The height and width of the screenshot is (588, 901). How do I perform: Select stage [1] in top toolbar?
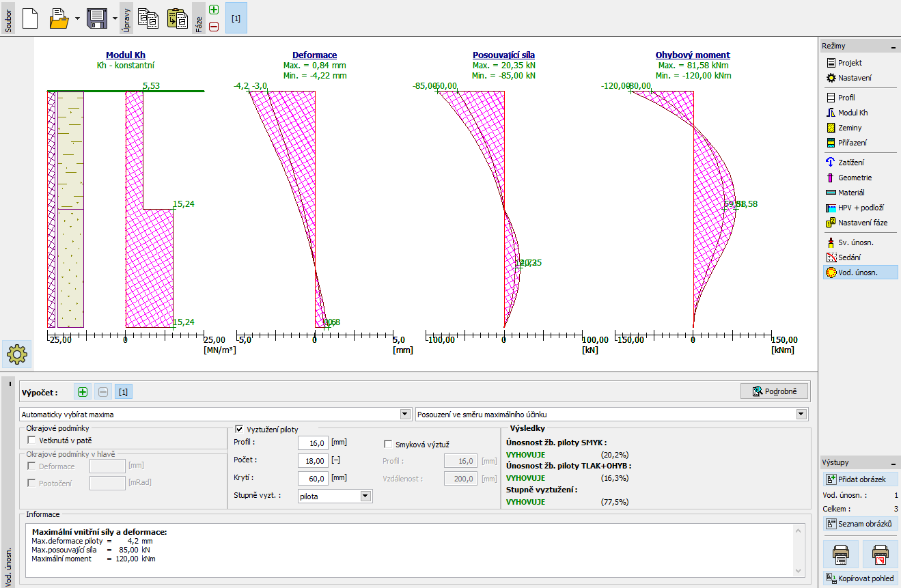(236, 18)
